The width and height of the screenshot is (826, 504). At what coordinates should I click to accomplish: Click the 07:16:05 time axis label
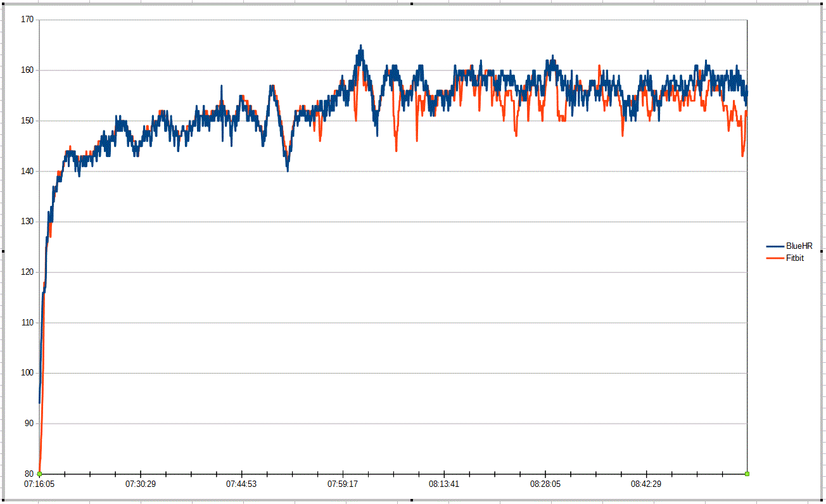[39, 484]
